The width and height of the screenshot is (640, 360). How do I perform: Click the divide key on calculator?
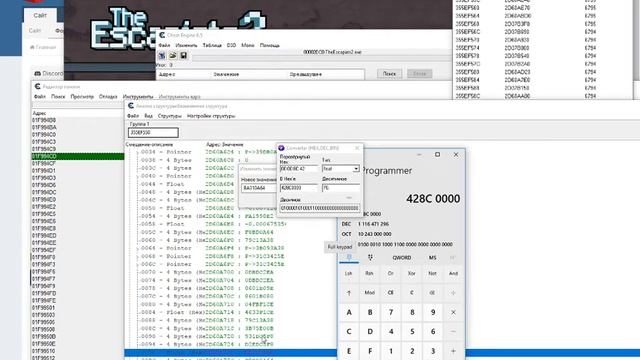pos(453,293)
